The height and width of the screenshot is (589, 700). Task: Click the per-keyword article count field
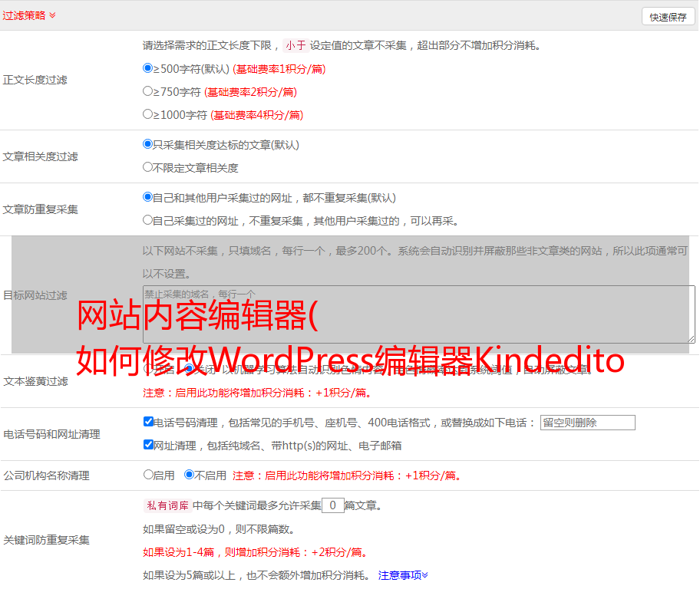[332, 505]
